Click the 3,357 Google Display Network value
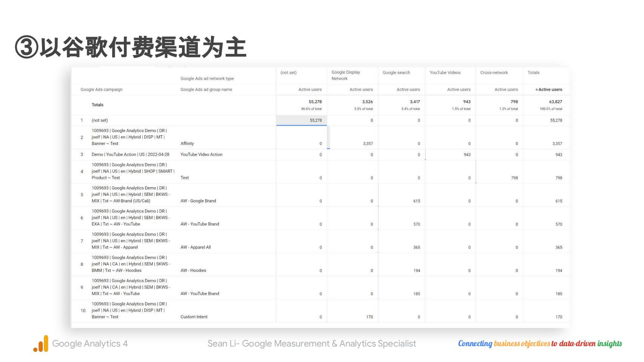 tap(368, 144)
